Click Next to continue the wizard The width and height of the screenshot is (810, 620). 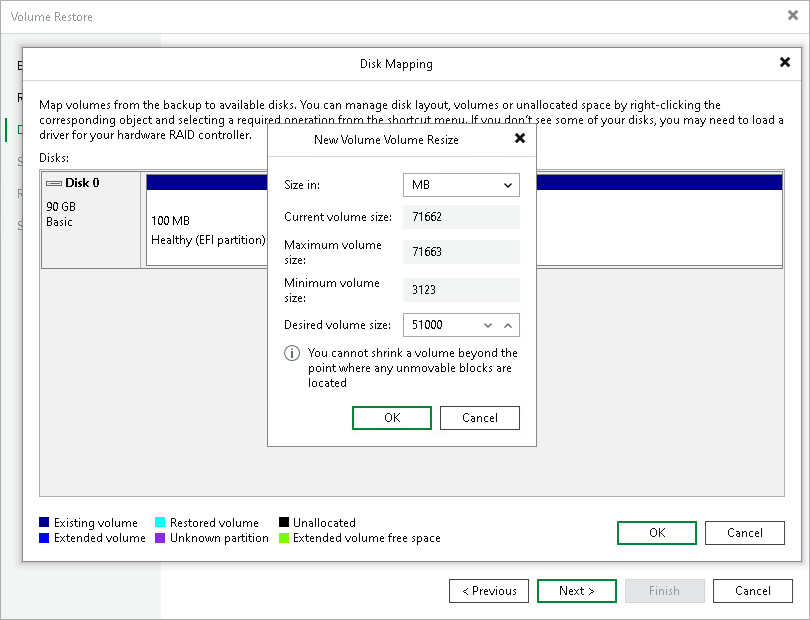coord(576,590)
